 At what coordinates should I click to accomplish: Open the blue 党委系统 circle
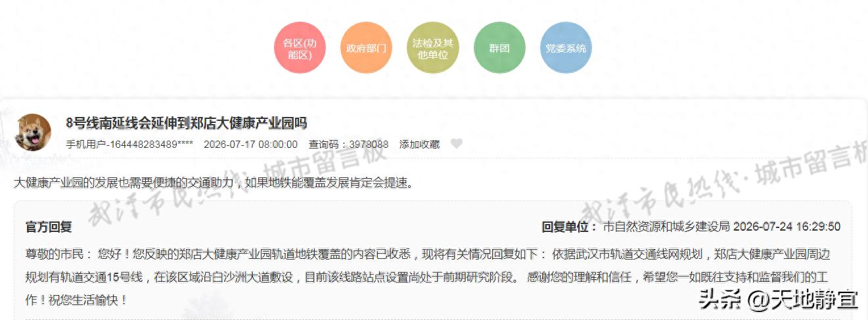[x=566, y=48]
